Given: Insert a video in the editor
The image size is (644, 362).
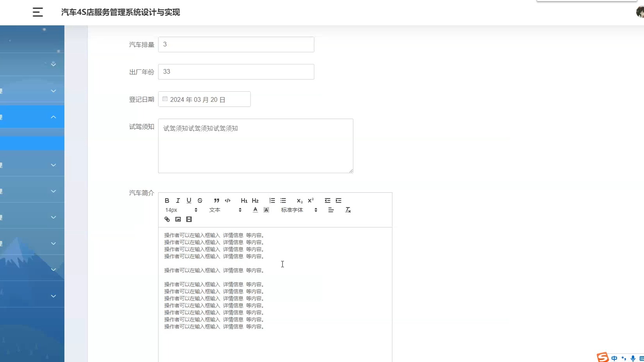Looking at the screenshot, I should 189,219.
